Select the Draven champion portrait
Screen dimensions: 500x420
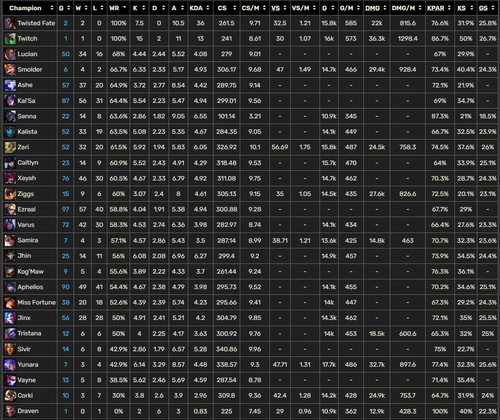10,411
